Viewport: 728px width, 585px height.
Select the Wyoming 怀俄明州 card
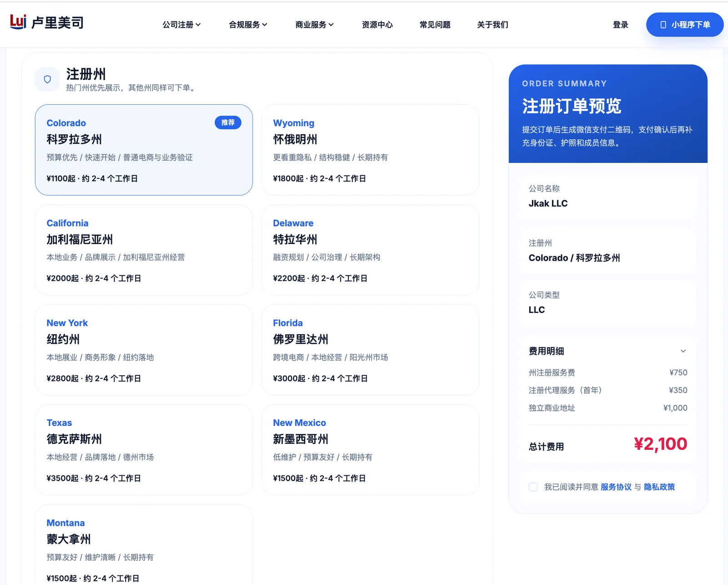pos(370,150)
